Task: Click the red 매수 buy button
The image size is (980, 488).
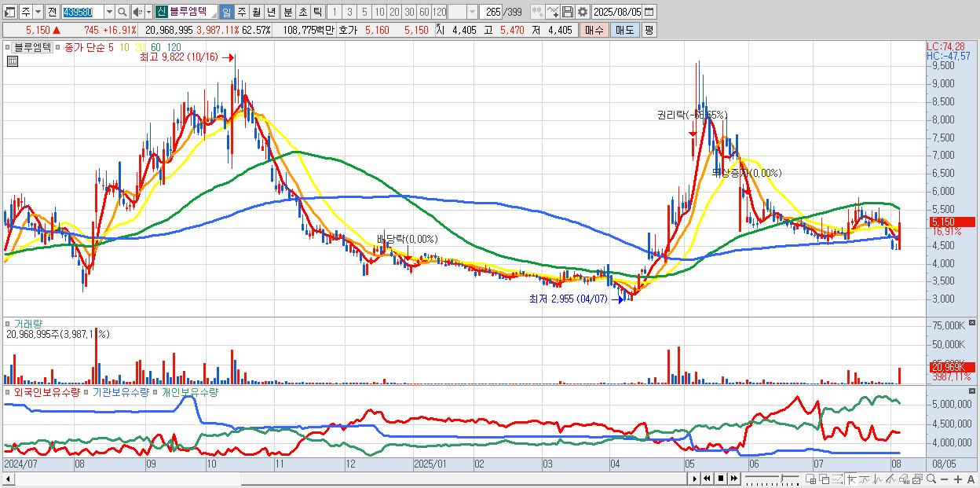Action: point(594,30)
